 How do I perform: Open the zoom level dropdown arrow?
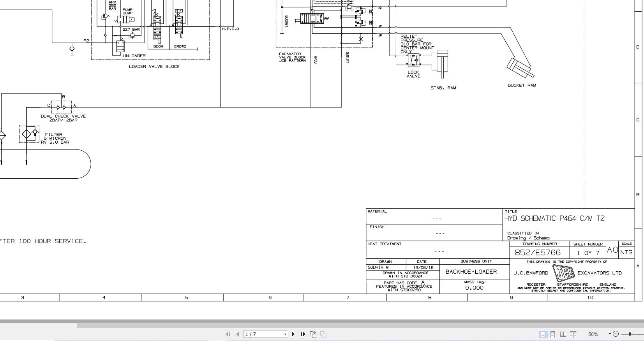point(610,334)
